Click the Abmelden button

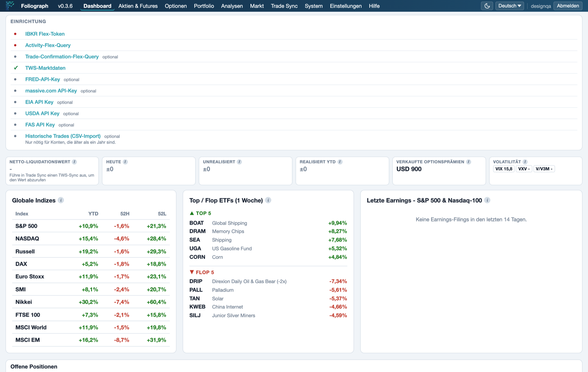pos(568,6)
